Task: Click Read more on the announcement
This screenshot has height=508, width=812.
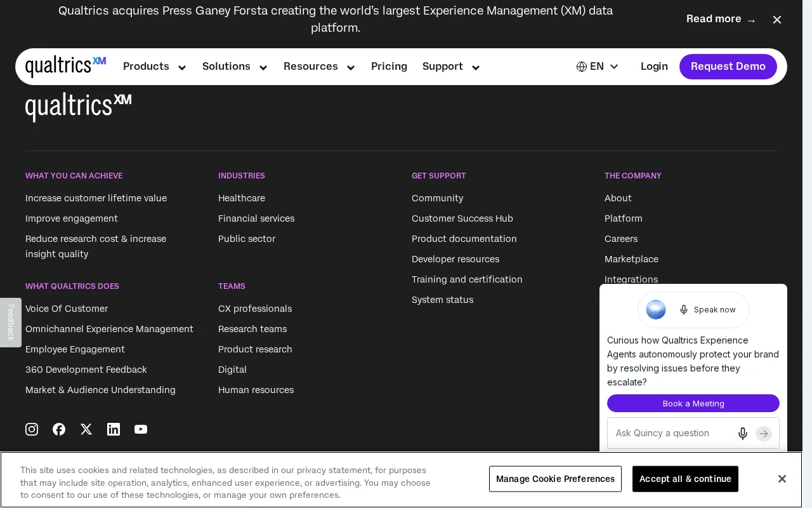Action: coord(721,19)
